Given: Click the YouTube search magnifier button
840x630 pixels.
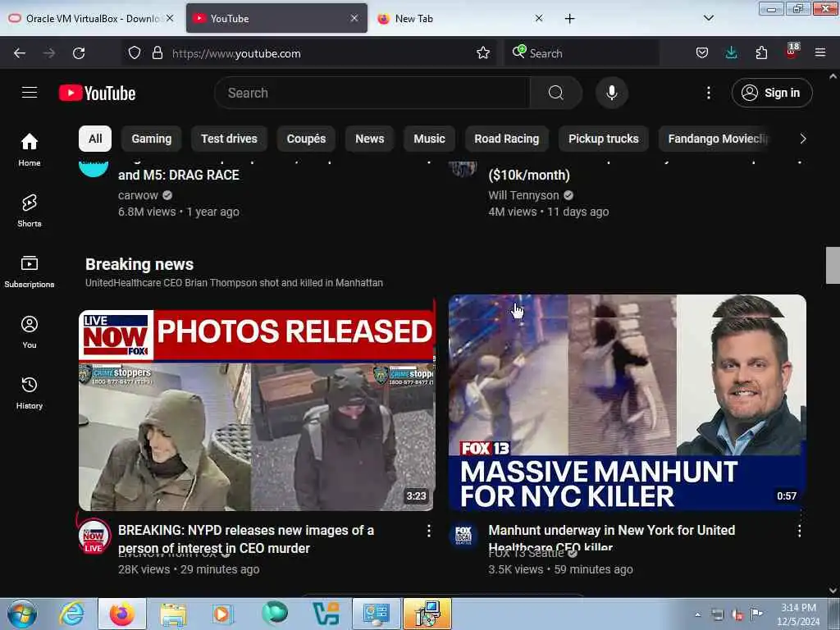Looking at the screenshot, I should (555, 93).
